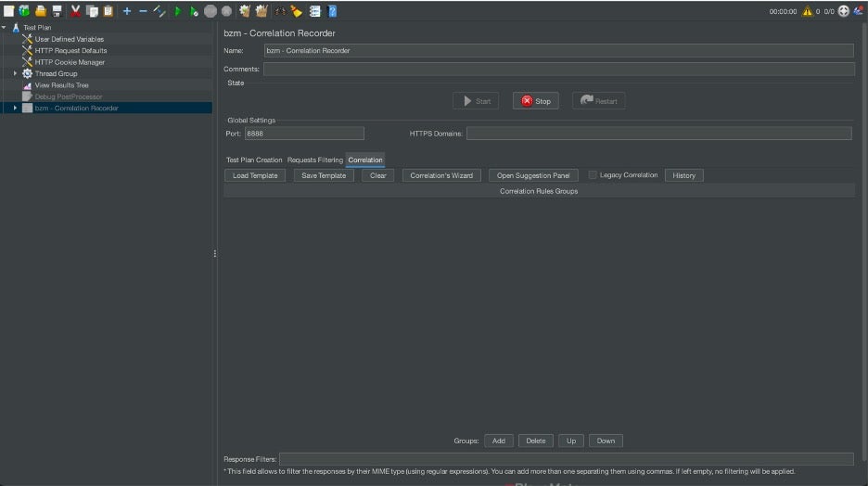The image size is (868, 486).
Task: Click the Correlation Rules Groups header
Action: [x=539, y=191]
